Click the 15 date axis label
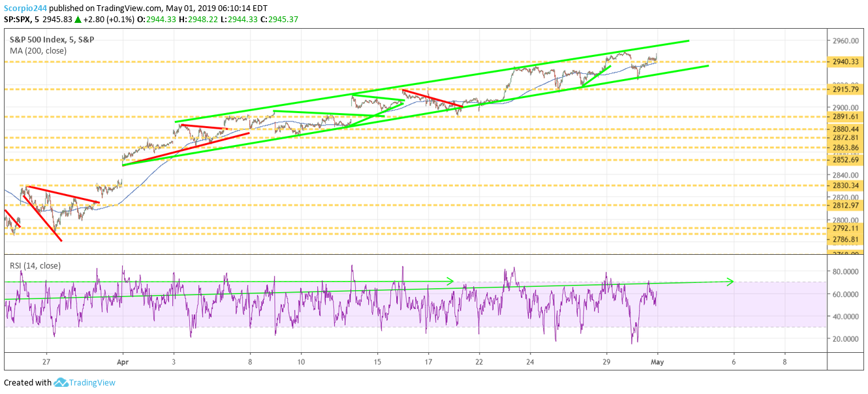This screenshot has width=868, height=394. pos(377,361)
